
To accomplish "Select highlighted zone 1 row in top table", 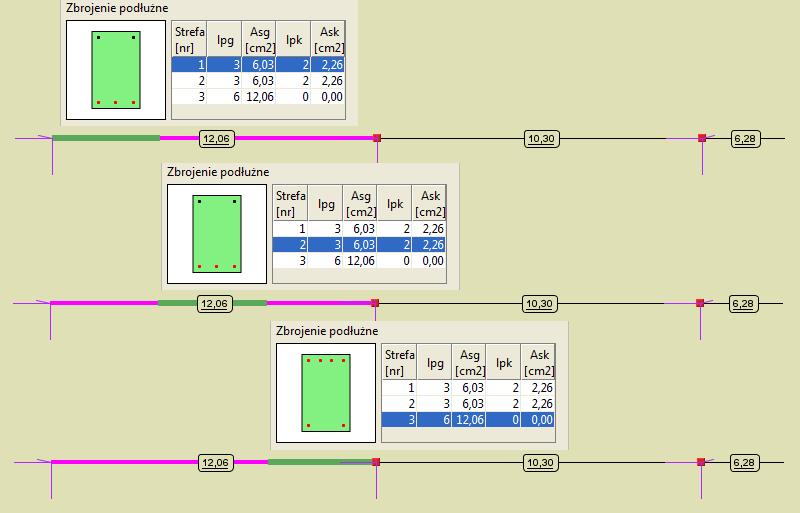I will (x=258, y=64).
